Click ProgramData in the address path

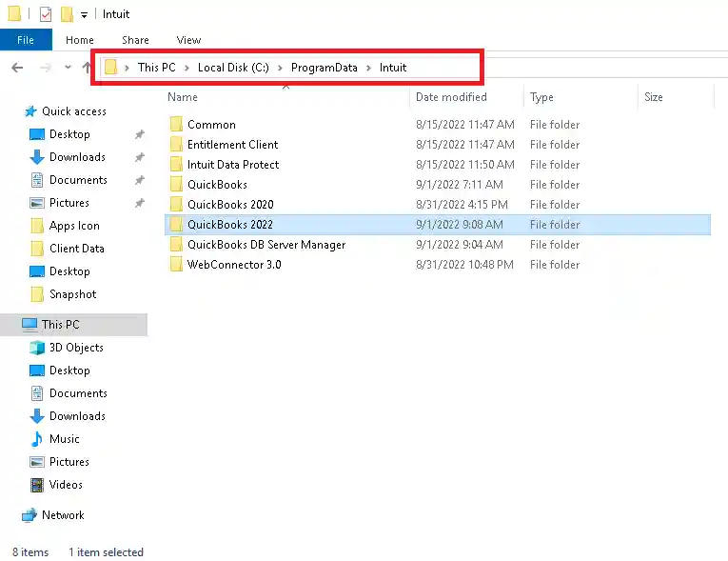[325, 68]
